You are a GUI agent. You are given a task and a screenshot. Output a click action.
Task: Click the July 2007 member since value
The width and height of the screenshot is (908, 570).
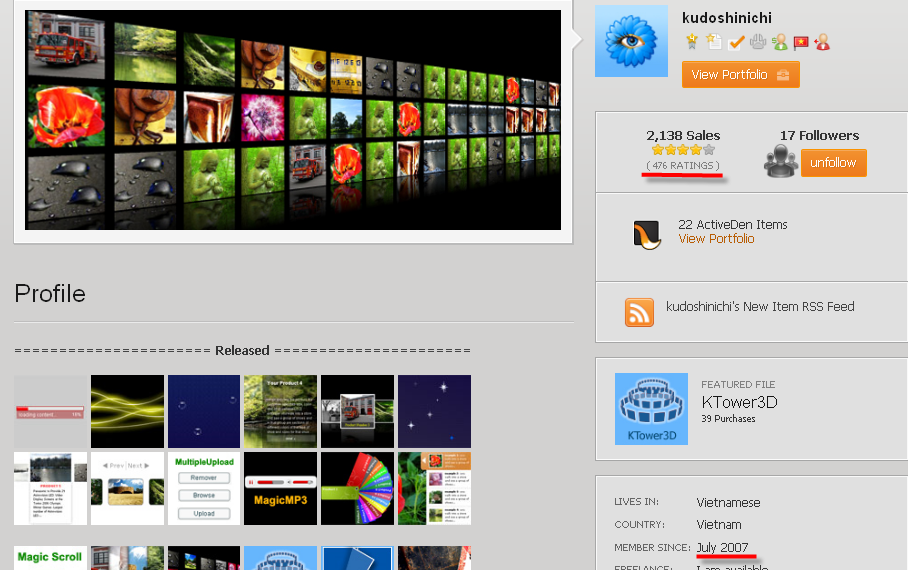[x=723, y=547]
